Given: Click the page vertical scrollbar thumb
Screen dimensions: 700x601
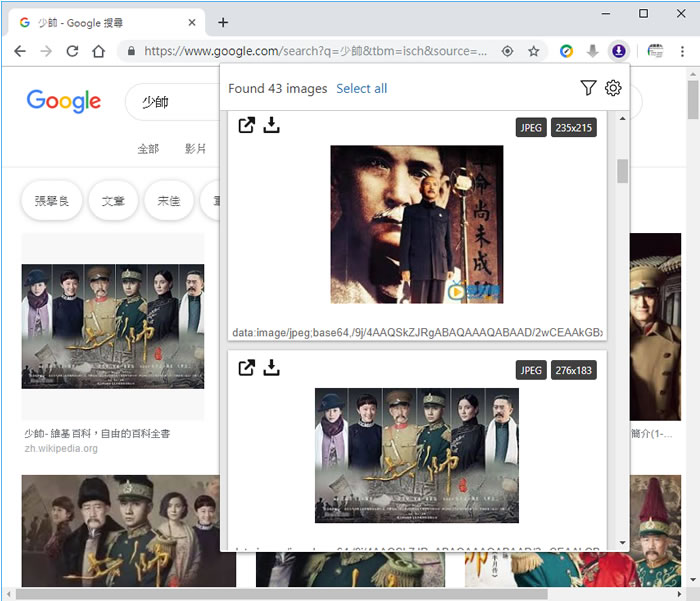Looking at the screenshot, I should tap(693, 99).
